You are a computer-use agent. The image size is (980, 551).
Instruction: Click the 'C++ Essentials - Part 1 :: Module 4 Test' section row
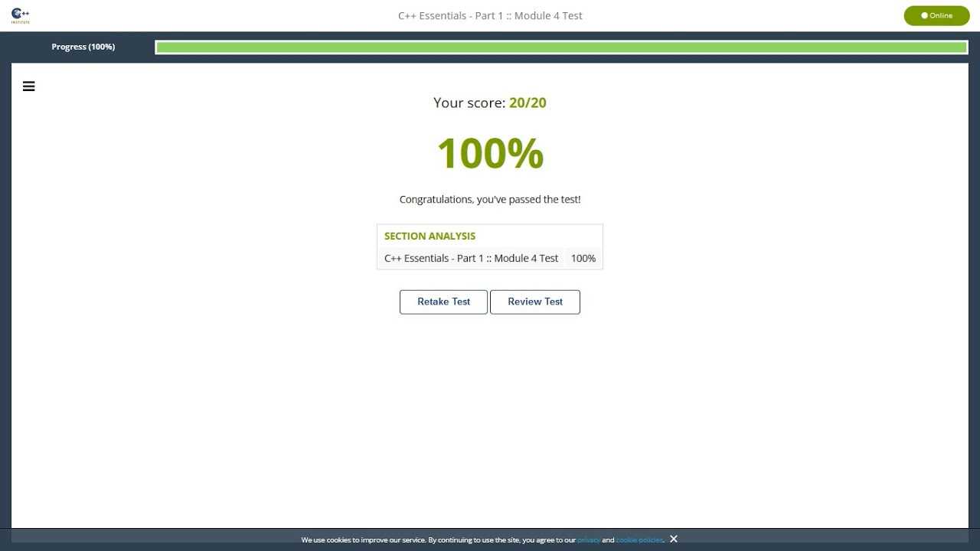point(490,258)
